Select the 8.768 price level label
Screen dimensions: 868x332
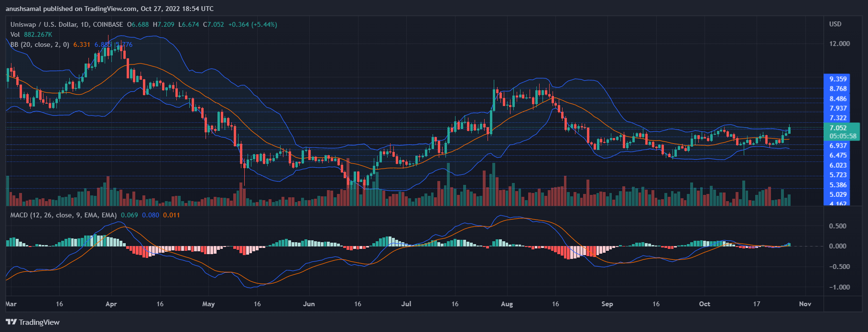838,89
